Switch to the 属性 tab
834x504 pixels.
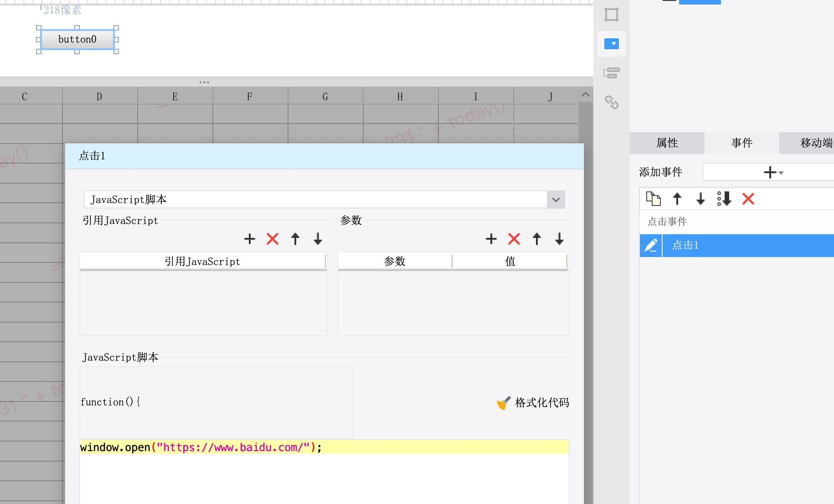coord(667,143)
